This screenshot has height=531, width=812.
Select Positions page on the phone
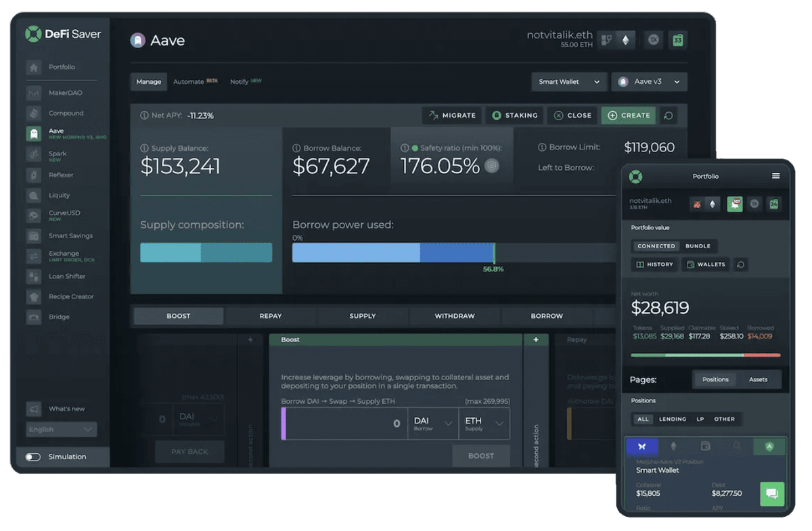click(715, 379)
